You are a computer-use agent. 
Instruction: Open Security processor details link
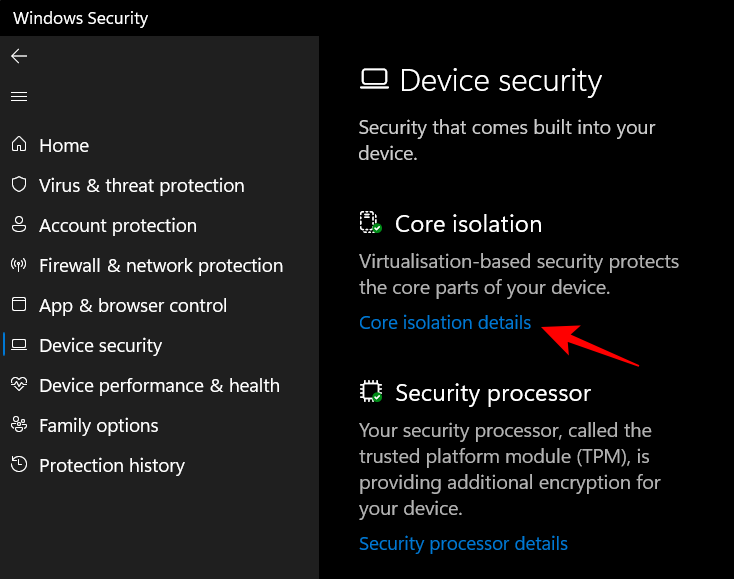pyautogui.click(x=463, y=544)
